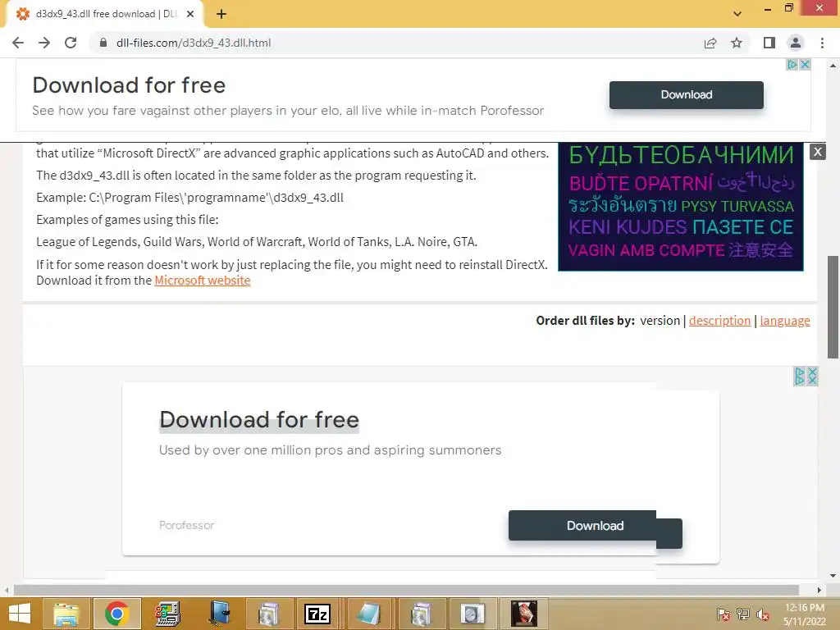
Task: Open Action Center flag in tray
Action: click(x=724, y=614)
